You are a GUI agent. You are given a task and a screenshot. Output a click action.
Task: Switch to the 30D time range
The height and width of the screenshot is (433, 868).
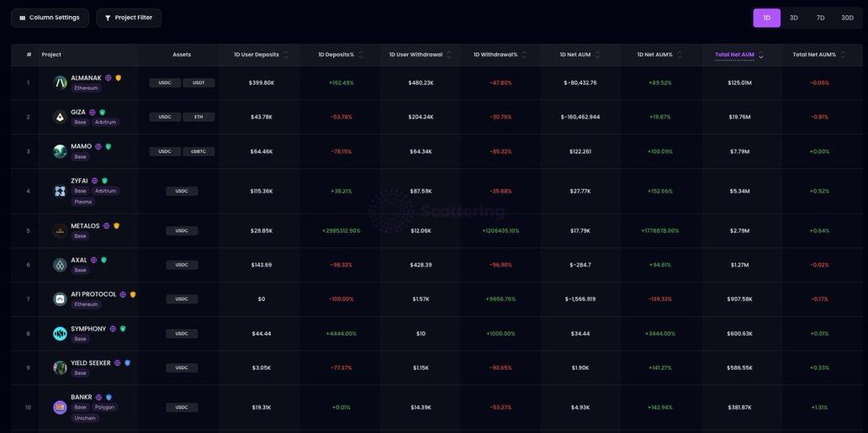tap(847, 18)
